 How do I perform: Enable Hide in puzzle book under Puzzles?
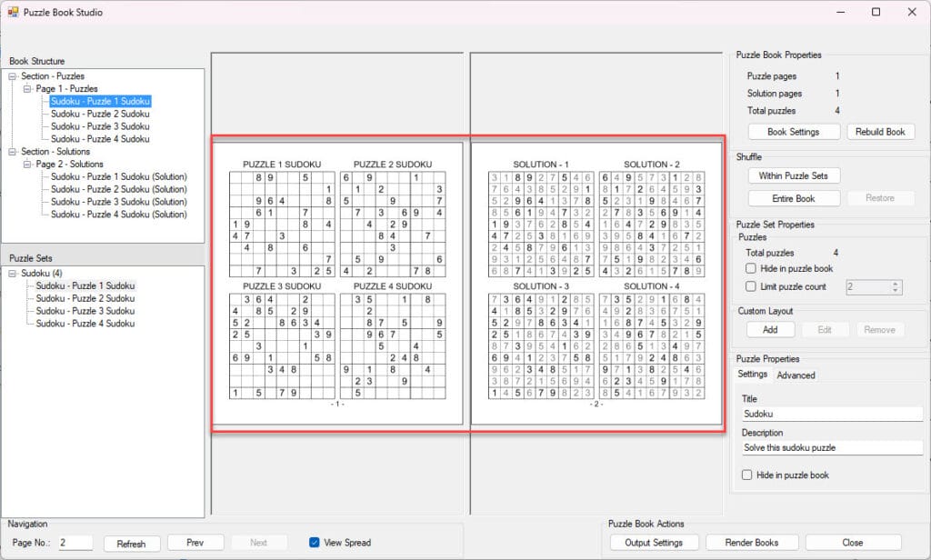pyautogui.click(x=751, y=269)
